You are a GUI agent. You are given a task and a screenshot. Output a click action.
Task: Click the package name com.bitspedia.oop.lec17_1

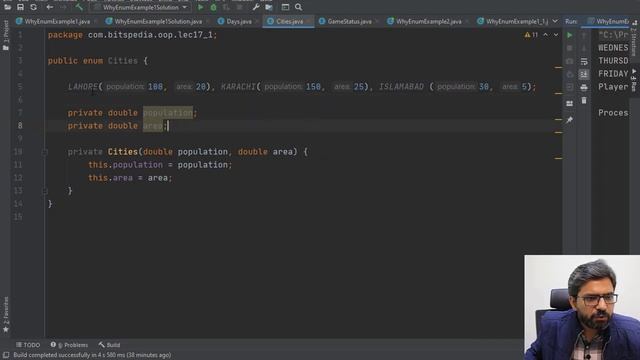pos(150,35)
